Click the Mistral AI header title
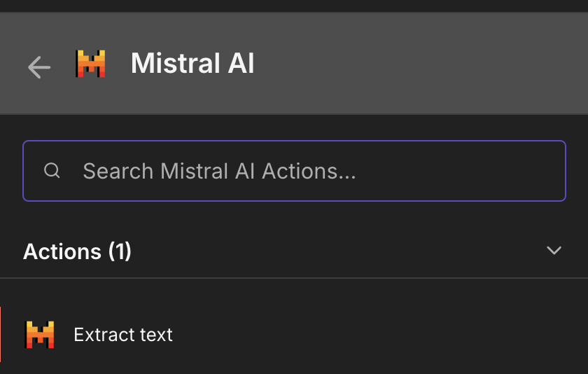Image resolution: width=588 pixels, height=374 pixels. click(x=192, y=64)
